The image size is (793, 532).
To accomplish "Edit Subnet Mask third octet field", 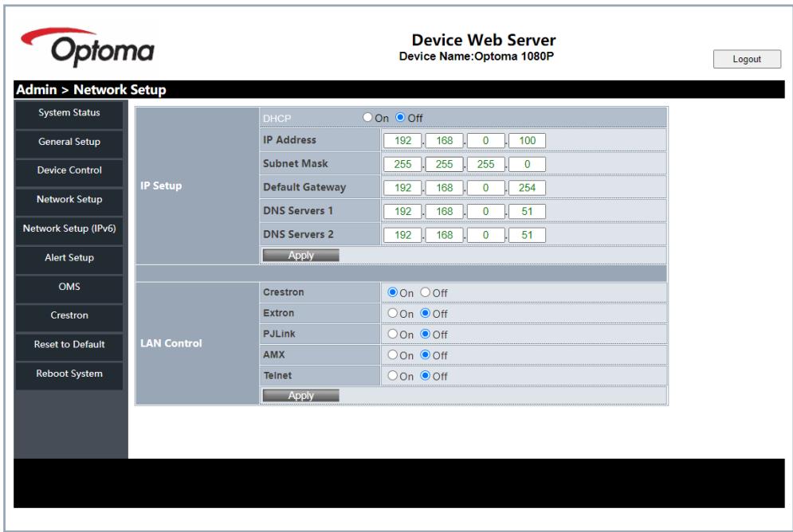I will [x=485, y=164].
